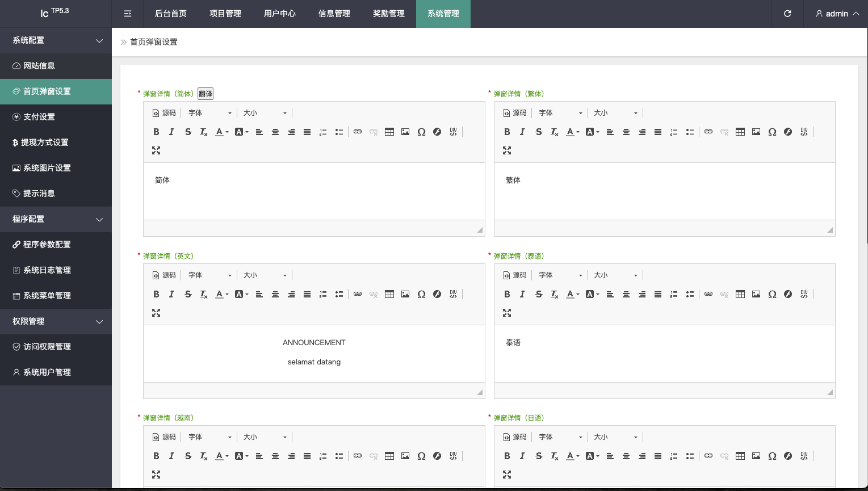
Task: Open the 字体 font dropdown in Simplified editor
Action: (209, 113)
